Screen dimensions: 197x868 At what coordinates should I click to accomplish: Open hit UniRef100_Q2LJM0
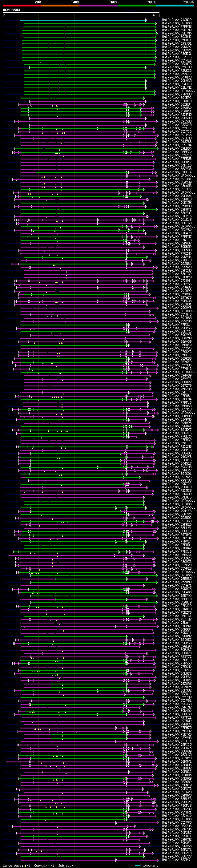click(x=177, y=34)
